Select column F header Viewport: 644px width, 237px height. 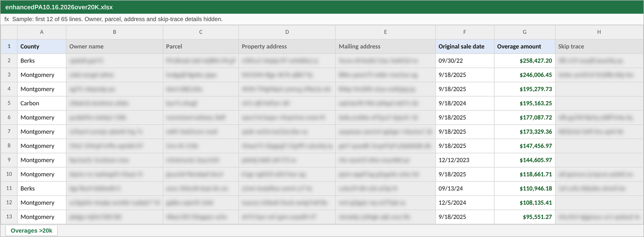[464, 32]
